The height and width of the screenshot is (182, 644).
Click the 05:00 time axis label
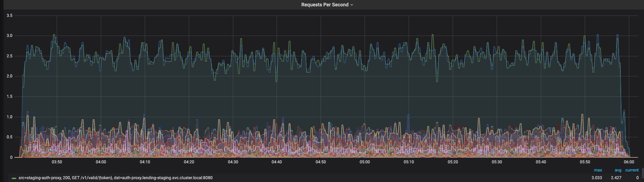tap(365, 162)
